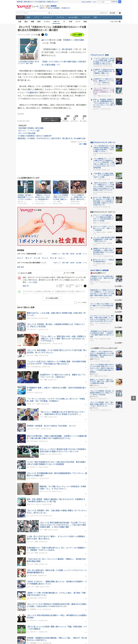Select the 経済 category
The width and height of the screenshot is (138, 644).
(x=39, y=21)
